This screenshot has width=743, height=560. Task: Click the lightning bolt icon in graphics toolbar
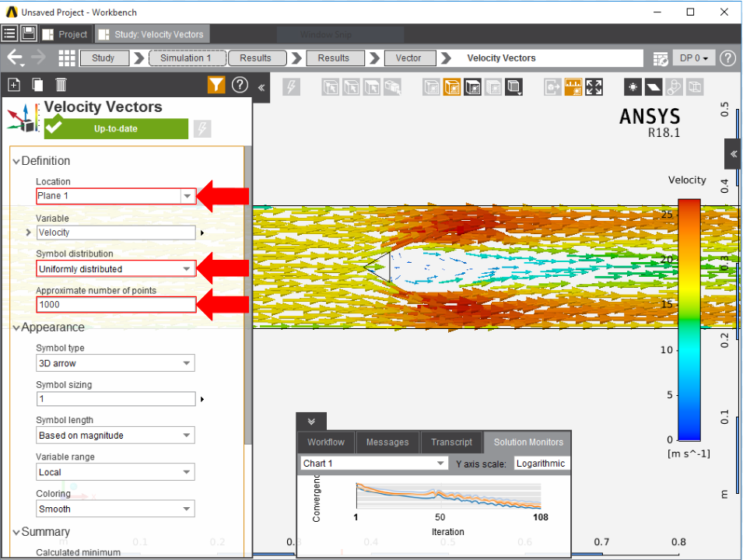point(291,87)
